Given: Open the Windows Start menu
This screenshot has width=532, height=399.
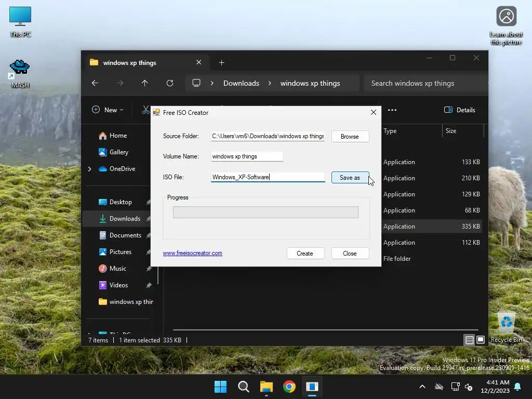Looking at the screenshot, I should 220,387.
